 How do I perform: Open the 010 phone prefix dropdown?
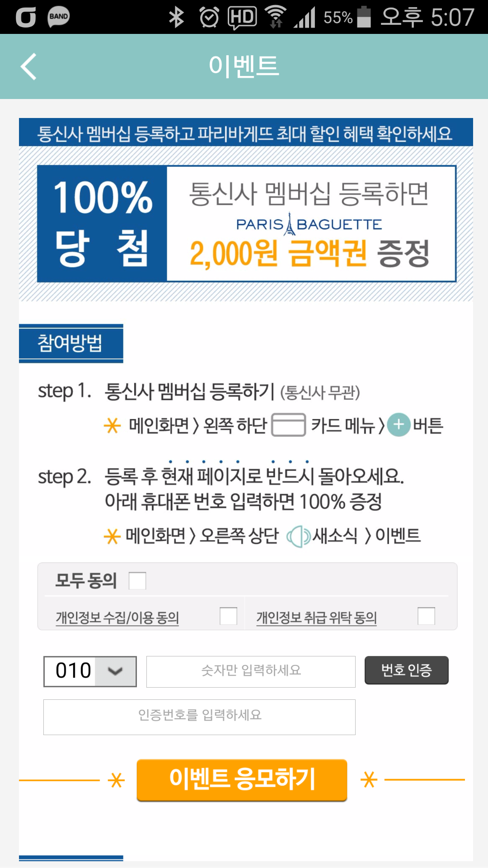tap(90, 671)
